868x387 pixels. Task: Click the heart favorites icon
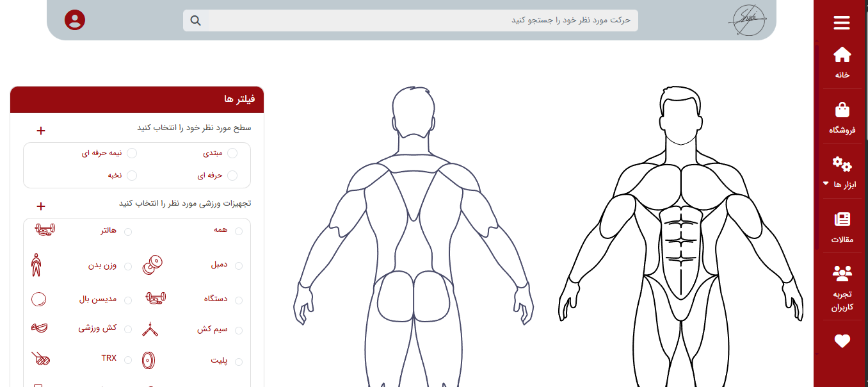coord(842,342)
